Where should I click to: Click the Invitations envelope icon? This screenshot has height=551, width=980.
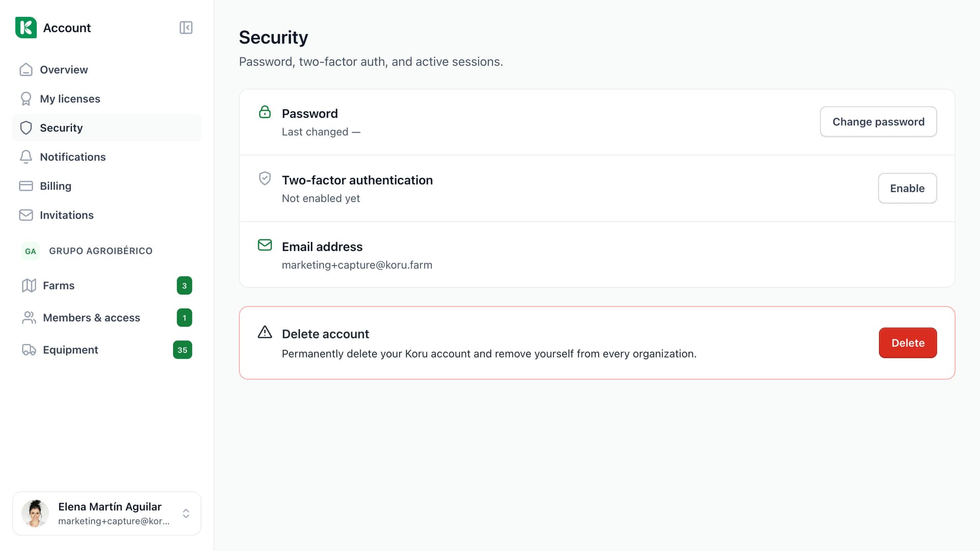(26, 215)
